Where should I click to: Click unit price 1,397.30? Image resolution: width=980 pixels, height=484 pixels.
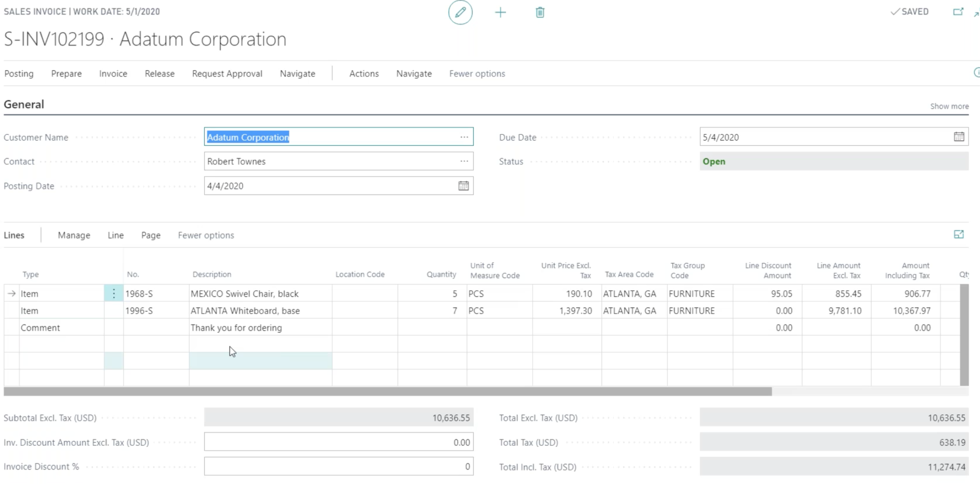(567, 310)
